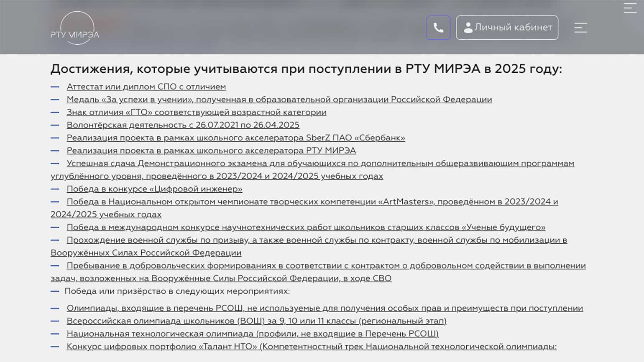644x362 pixels.
Task: Open Аттестат или диплом СПО с отличием link
Action: pyautogui.click(x=146, y=87)
